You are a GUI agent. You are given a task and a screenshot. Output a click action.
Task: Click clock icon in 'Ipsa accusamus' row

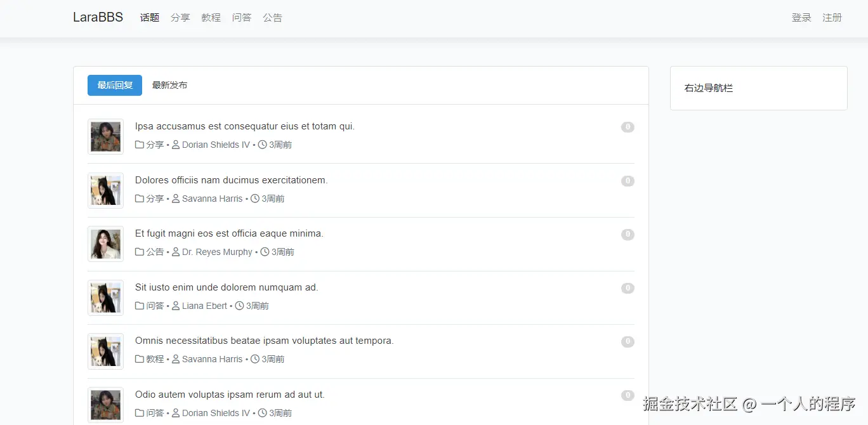tap(263, 145)
